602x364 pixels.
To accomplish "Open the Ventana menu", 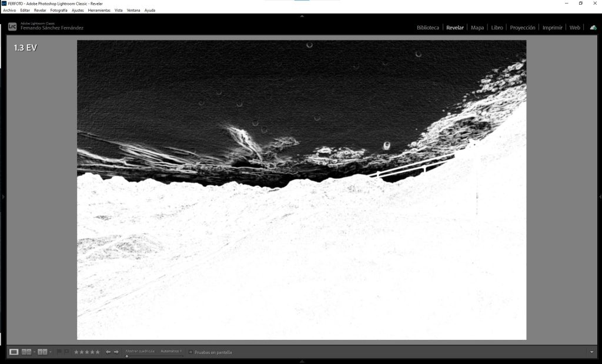I will click(x=133, y=11).
